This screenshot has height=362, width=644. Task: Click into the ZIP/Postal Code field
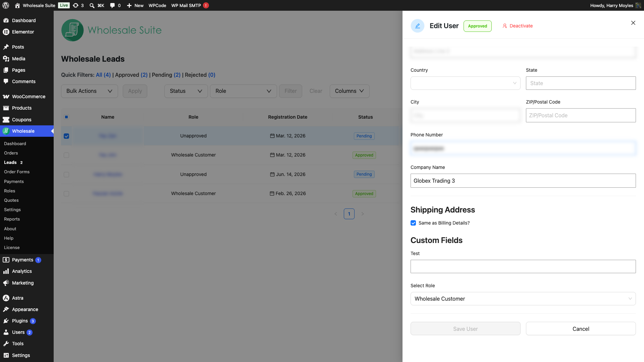tap(581, 115)
